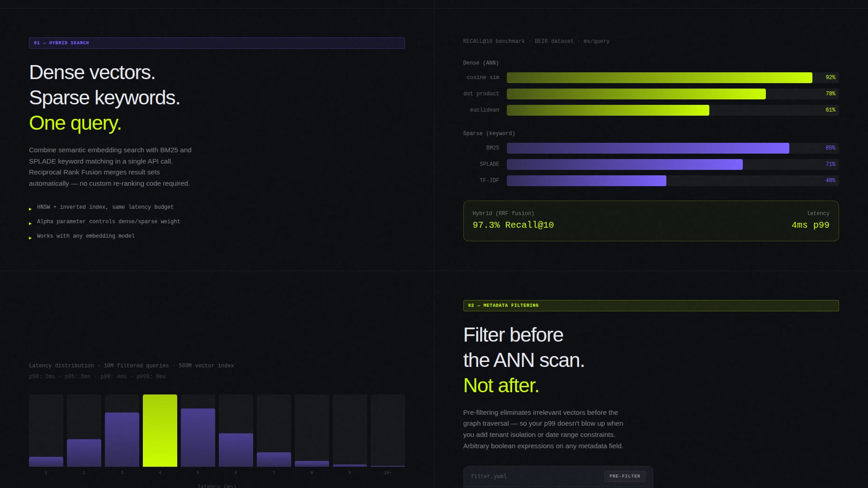Screen dimensions: 868x488
Task: Click the 'Hybrid (RRF fusion)' card label
Action: click(x=503, y=214)
